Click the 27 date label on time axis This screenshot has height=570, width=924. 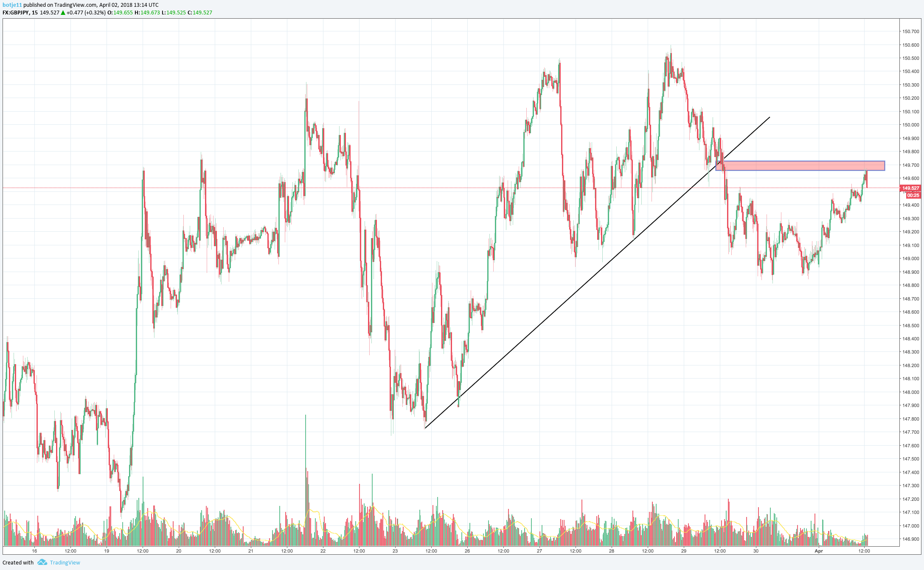click(539, 551)
